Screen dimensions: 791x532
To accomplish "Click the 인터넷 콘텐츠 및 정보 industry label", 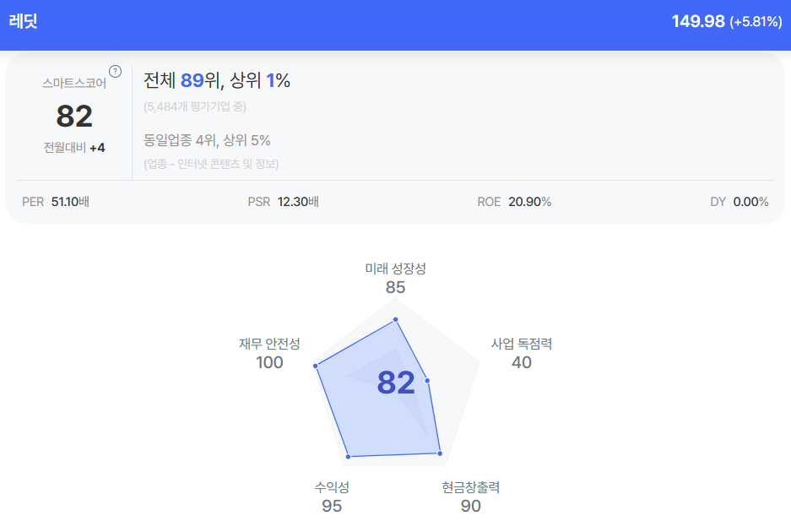I will (211, 163).
